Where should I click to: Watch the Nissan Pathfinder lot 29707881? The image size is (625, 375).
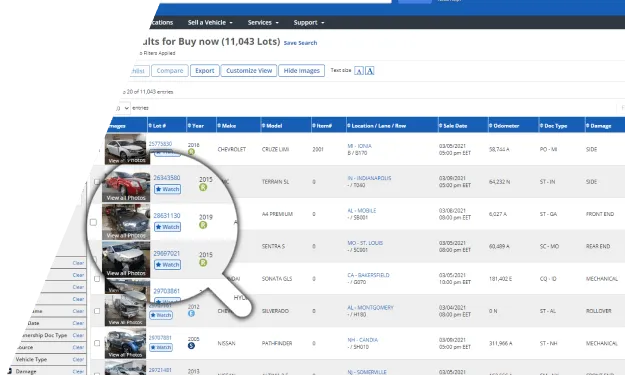[161, 348]
